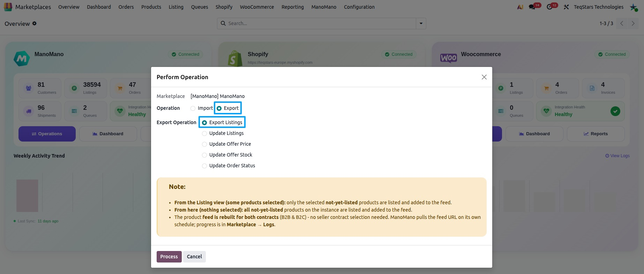Open the debug tools wrench icon

[x=566, y=7]
